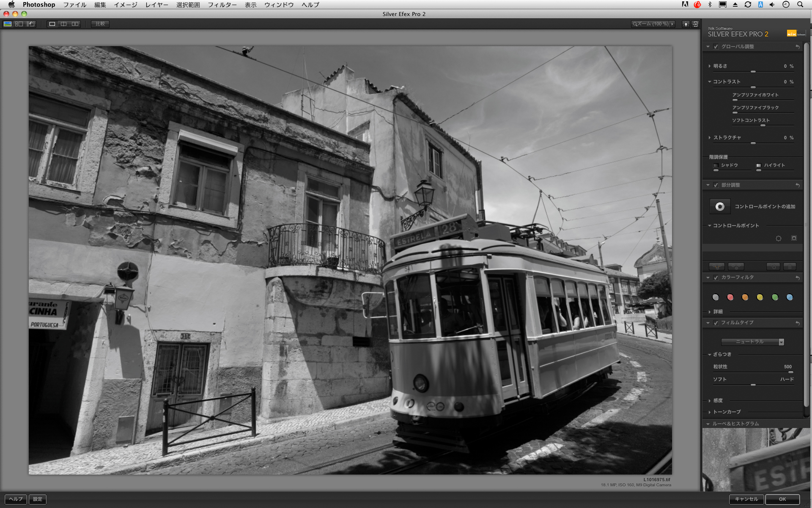Switch to side-by-side preview view
Viewport: 812px width, 508px height.
(x=75, y=24)
